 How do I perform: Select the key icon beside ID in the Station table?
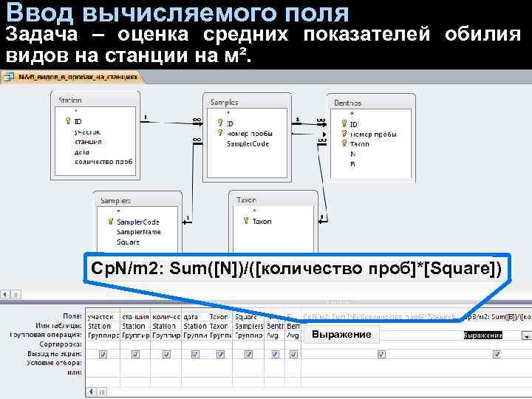[x=68, y=120]
